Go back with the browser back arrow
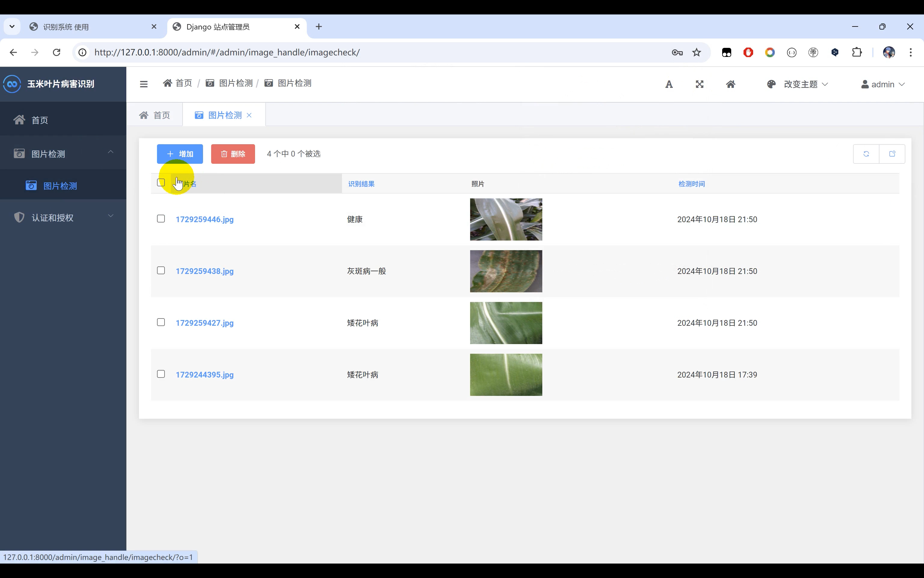Viewport: 924px width, 578px height. coord(13,52)
